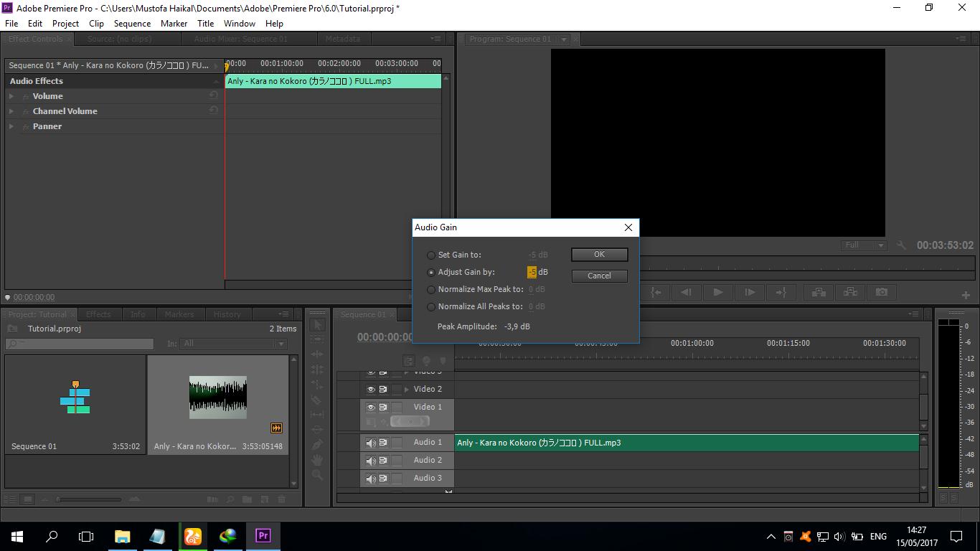This screenshot has width=980, height=551.
Task: Open the Project panel flyout menu
Action: coord(283,314)
